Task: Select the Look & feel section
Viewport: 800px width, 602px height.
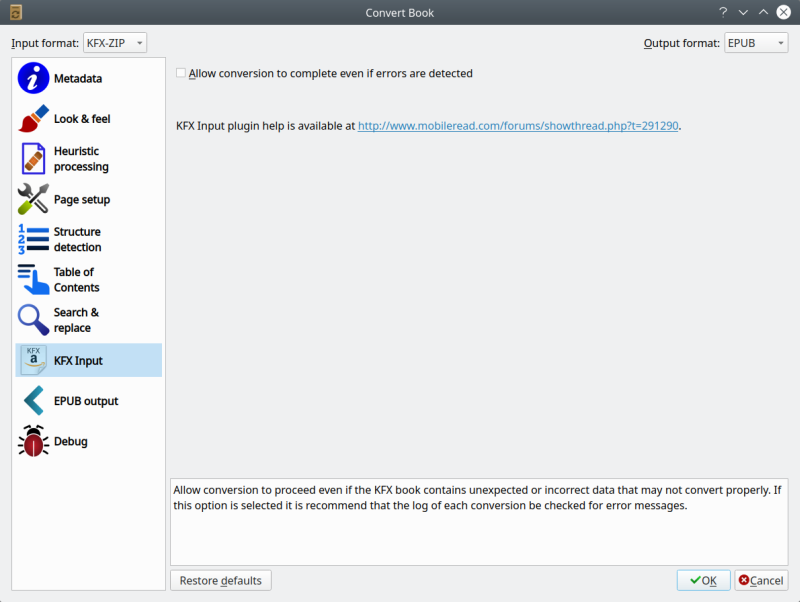Action: point(85,119)
